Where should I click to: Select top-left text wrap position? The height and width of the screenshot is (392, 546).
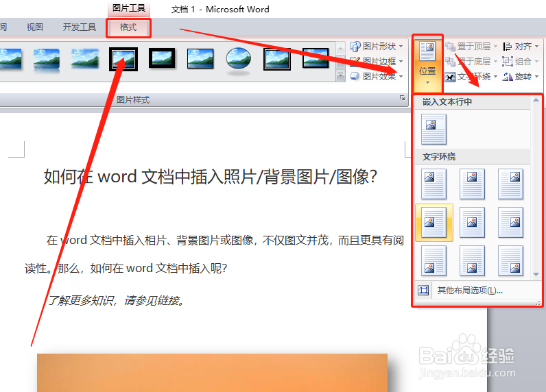click(434, 184)
